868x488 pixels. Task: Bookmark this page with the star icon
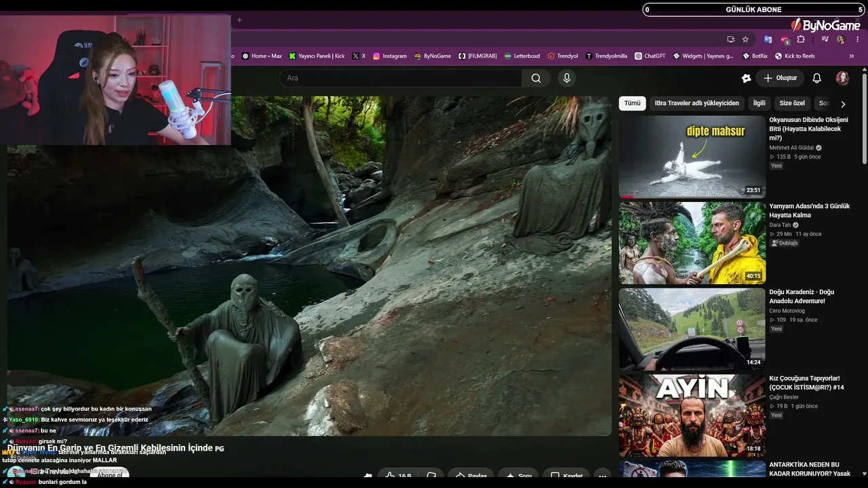point(745,39)
